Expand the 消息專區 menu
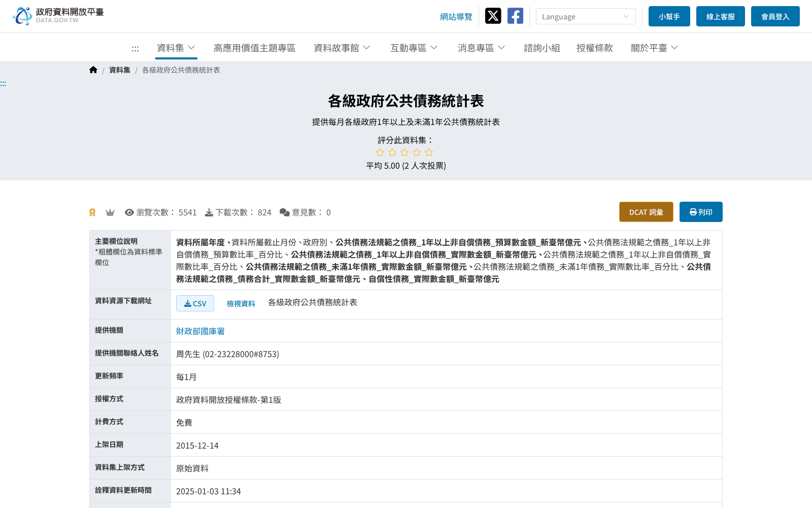 (482, 48)
